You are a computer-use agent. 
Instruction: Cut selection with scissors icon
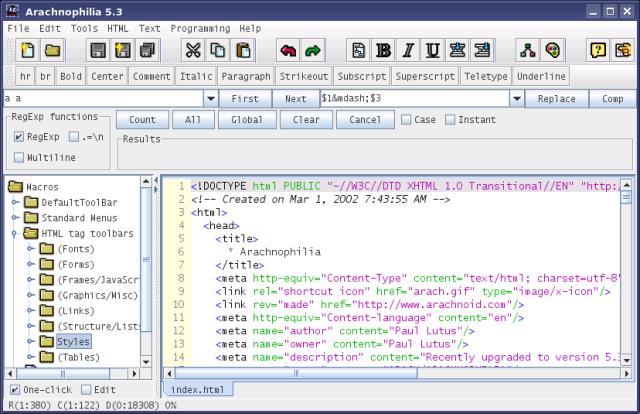[x=193, y=51]
